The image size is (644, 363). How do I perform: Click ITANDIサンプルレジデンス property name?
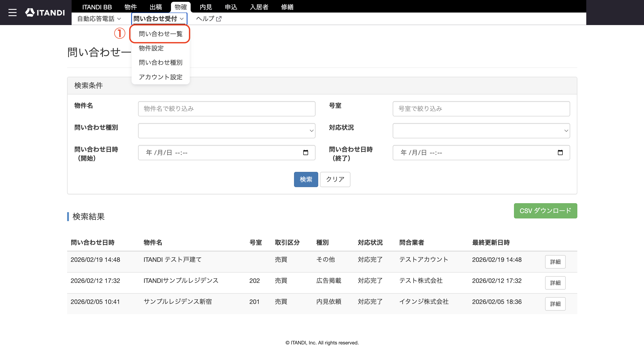[x=181, y=280]
